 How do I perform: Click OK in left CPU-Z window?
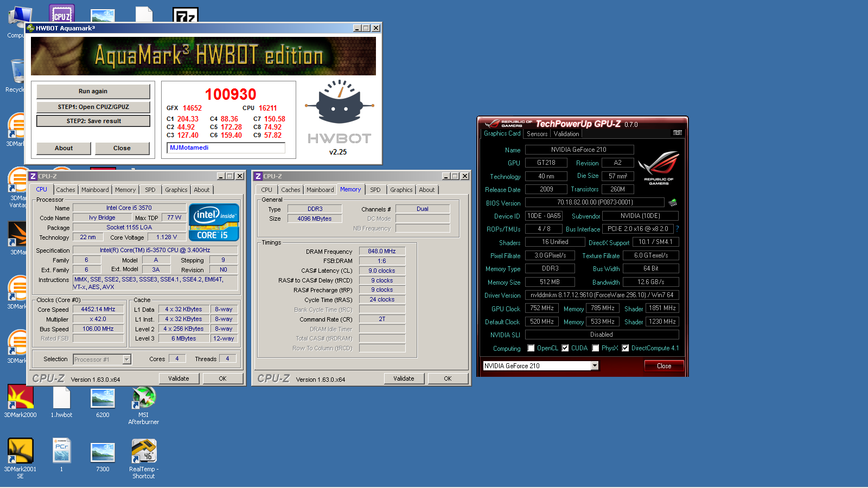(x=222, y=378)
